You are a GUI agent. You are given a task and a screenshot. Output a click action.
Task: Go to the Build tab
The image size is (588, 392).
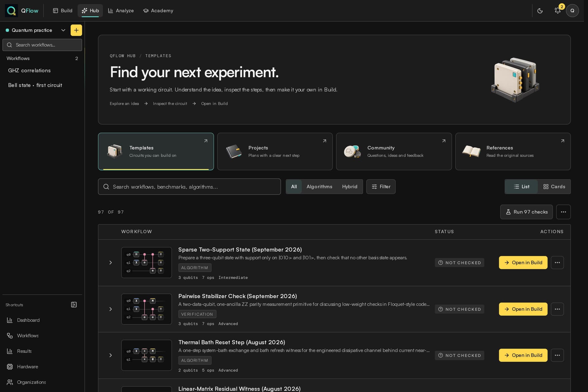(62, 11)
